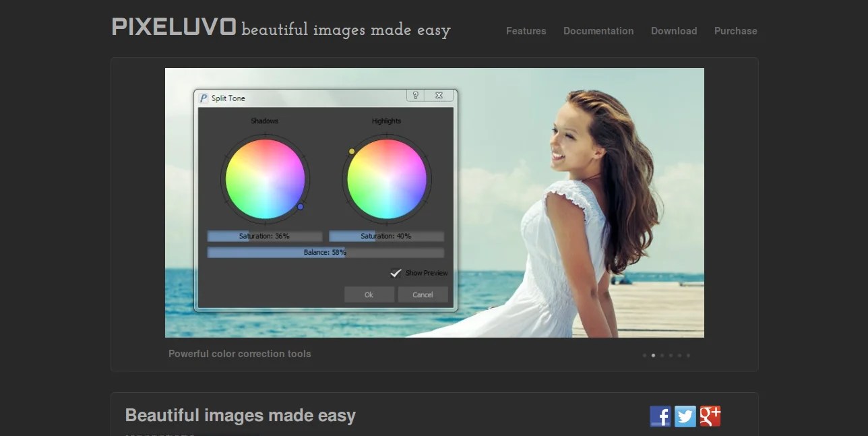Click the Pixeluvo logo in the header
The image size is (868, 436).
[x=173, y=28]
